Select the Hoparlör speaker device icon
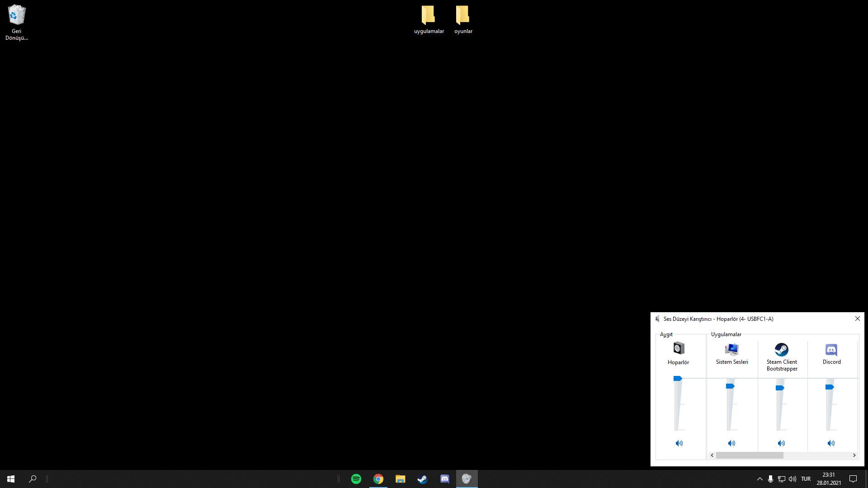The height and width of the screenshot is (488, 868). (678, 348)
